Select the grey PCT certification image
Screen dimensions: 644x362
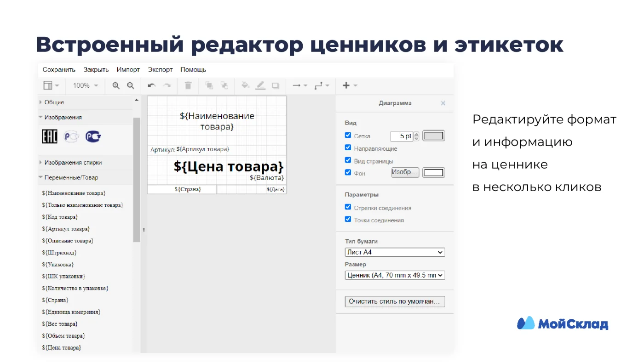pyautogui.click(x=71, y=136)
